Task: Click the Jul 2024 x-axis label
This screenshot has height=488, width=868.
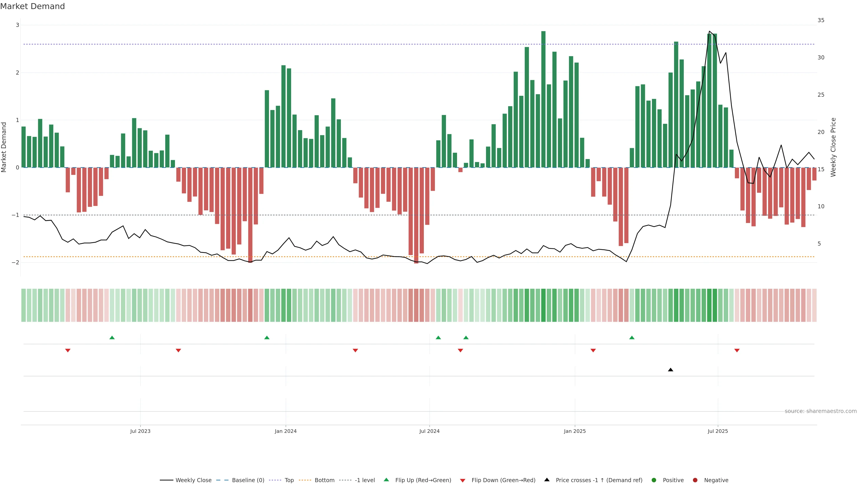Action: [429, 431]
